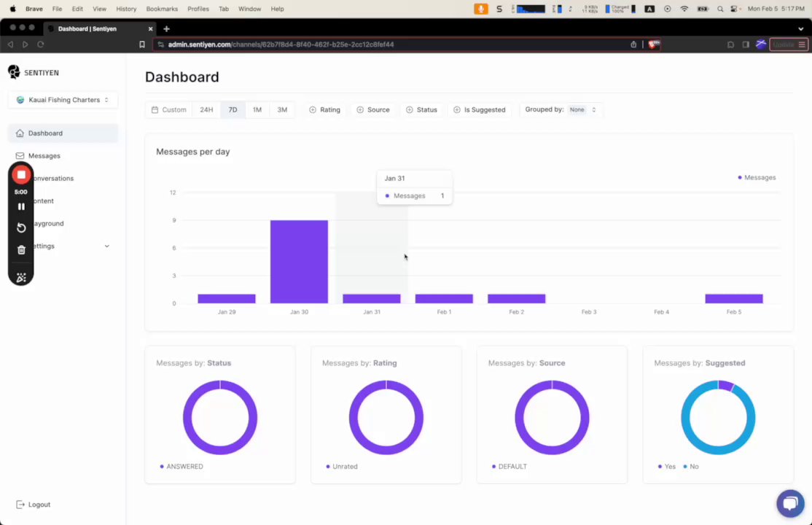The image size is (812, 525).
Task: Toggle the No legend in Suggested chart
Action: pos(691,467)
